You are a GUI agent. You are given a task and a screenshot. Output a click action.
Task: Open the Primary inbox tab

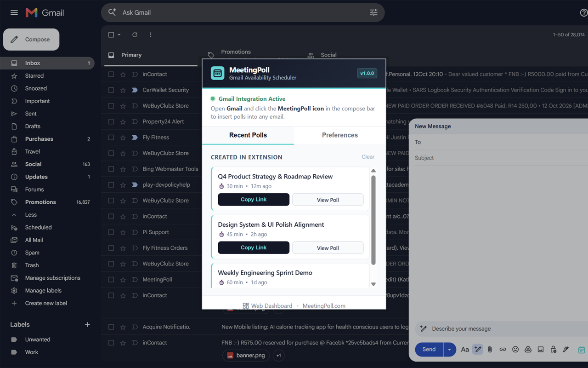(x=131, y=55)
